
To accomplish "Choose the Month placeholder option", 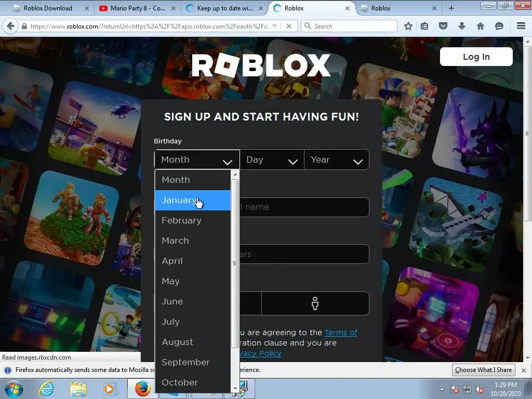I will coord(193,180).
